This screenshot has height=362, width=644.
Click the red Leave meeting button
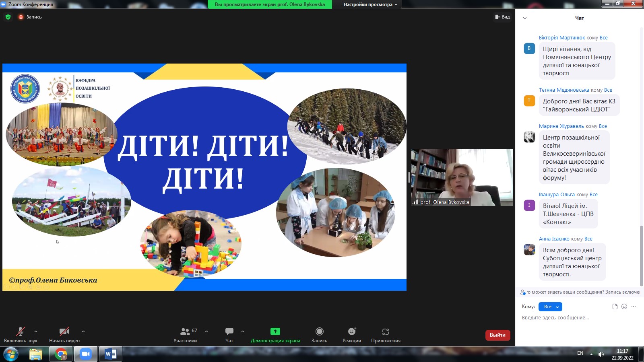pyautogui.click(x=497, y=335)
